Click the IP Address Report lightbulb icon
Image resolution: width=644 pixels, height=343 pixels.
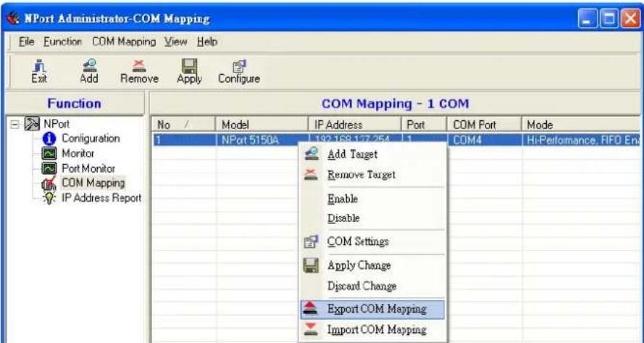[49, 198]
